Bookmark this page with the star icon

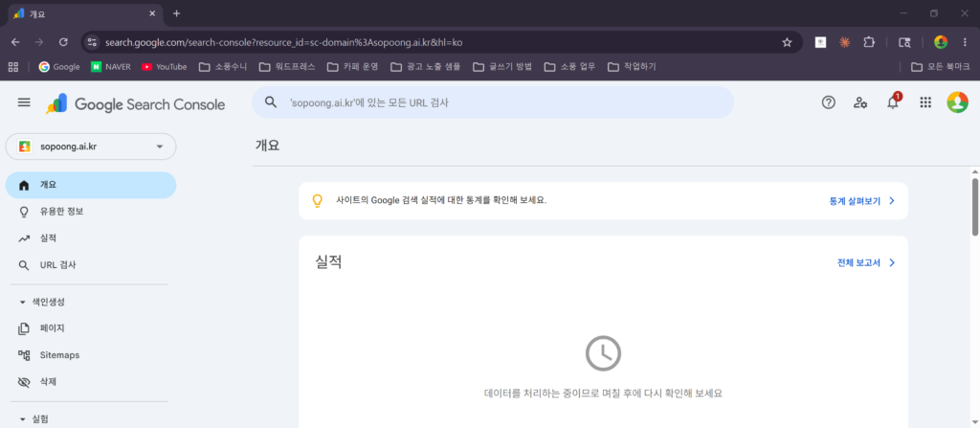tap(787, 42)
